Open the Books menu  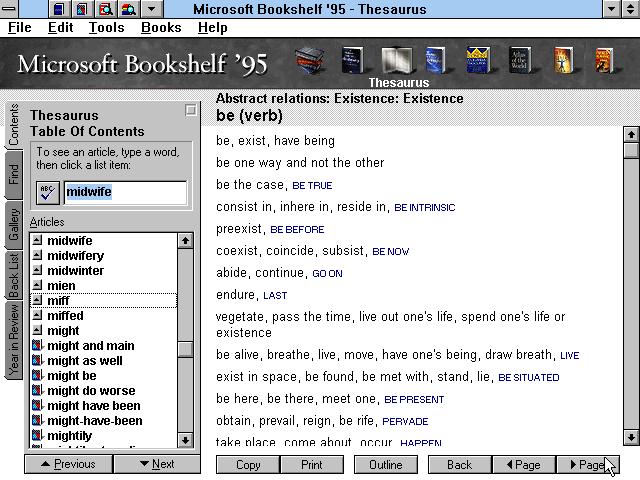[x=161, y=27]
